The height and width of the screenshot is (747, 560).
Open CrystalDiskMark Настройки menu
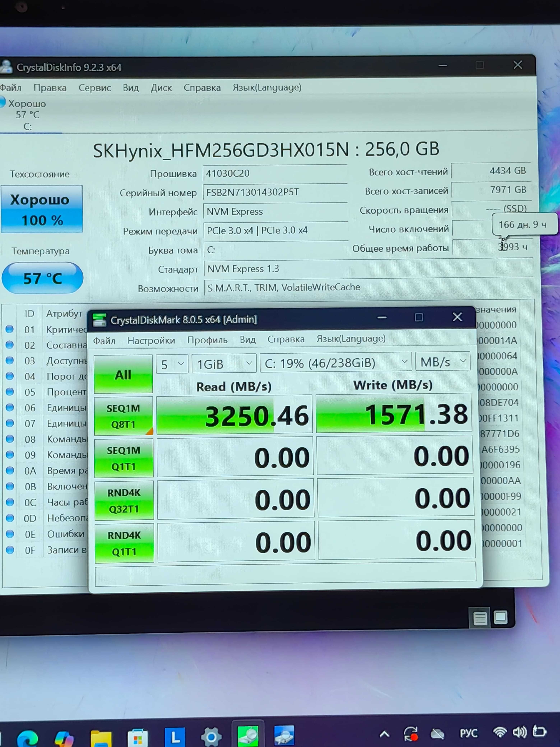pyautogui.click(x=151, y=340)
